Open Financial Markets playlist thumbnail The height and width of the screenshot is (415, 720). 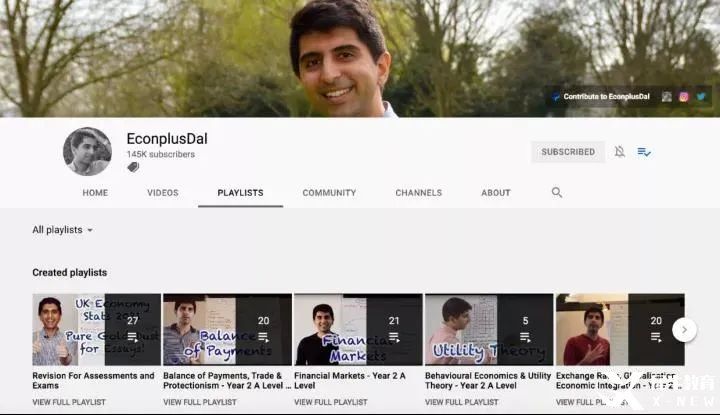pyautogui.click(x=358, y=330)
